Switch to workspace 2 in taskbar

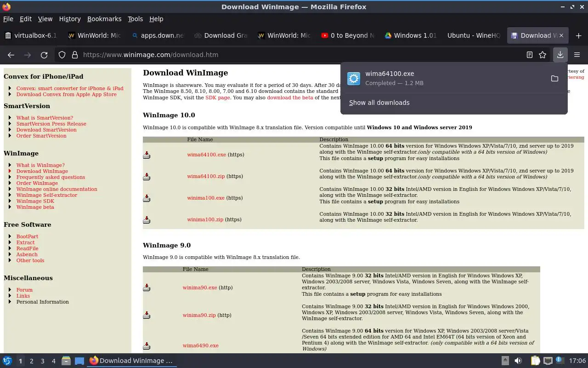tap(31, 361)
